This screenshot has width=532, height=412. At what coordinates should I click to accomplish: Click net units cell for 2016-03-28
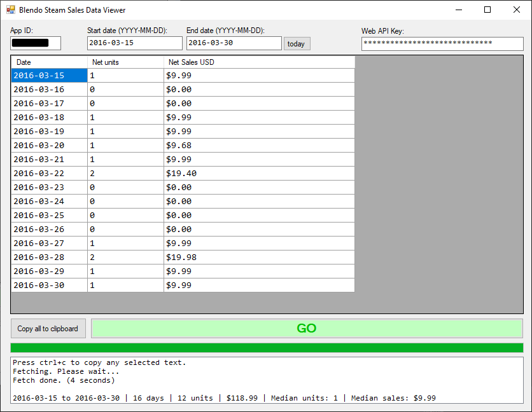tap(125, 257)
